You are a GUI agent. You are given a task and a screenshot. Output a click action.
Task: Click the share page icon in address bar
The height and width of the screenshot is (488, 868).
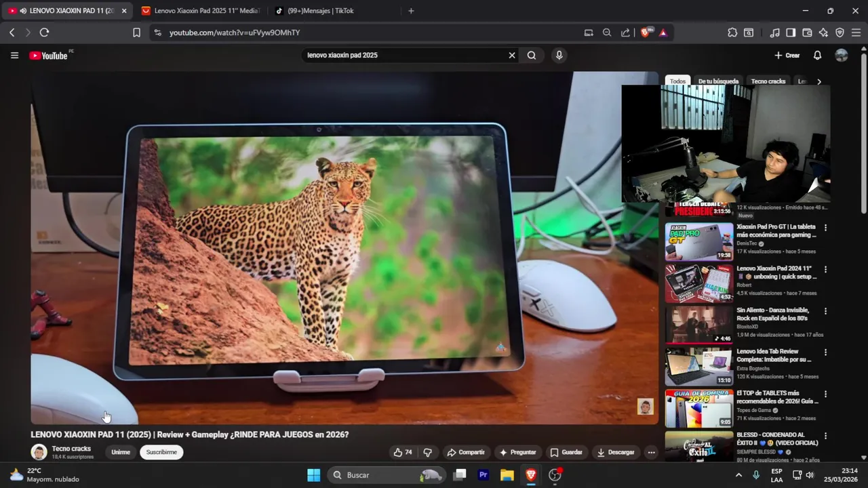coord(625,33)
